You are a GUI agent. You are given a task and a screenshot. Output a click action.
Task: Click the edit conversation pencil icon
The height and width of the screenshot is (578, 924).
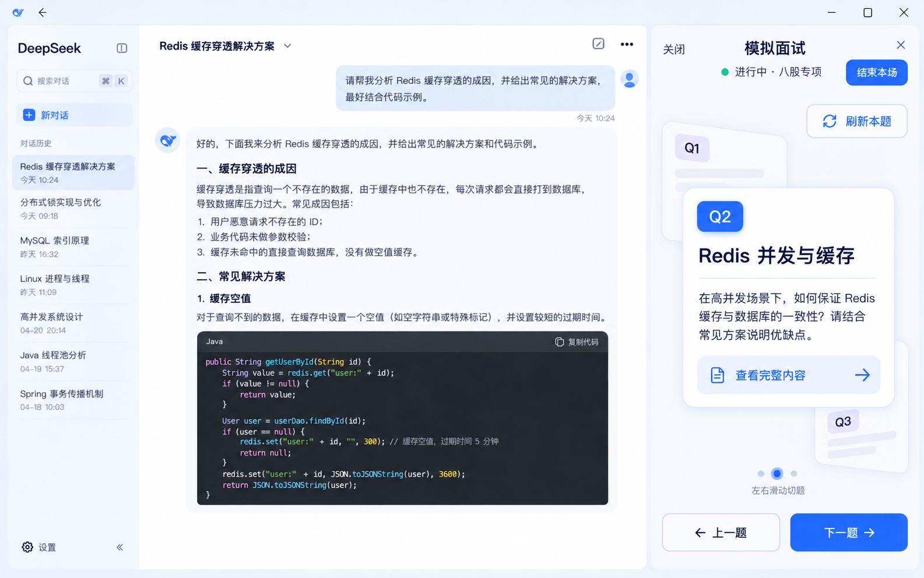click(598, 44)
